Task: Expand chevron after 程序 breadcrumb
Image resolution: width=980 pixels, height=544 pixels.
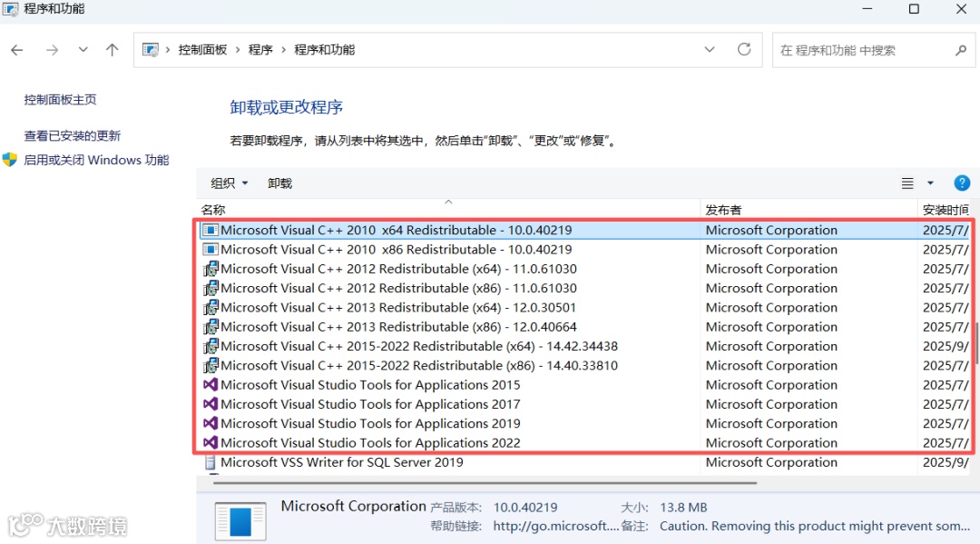Action: (x=283, y=49)
